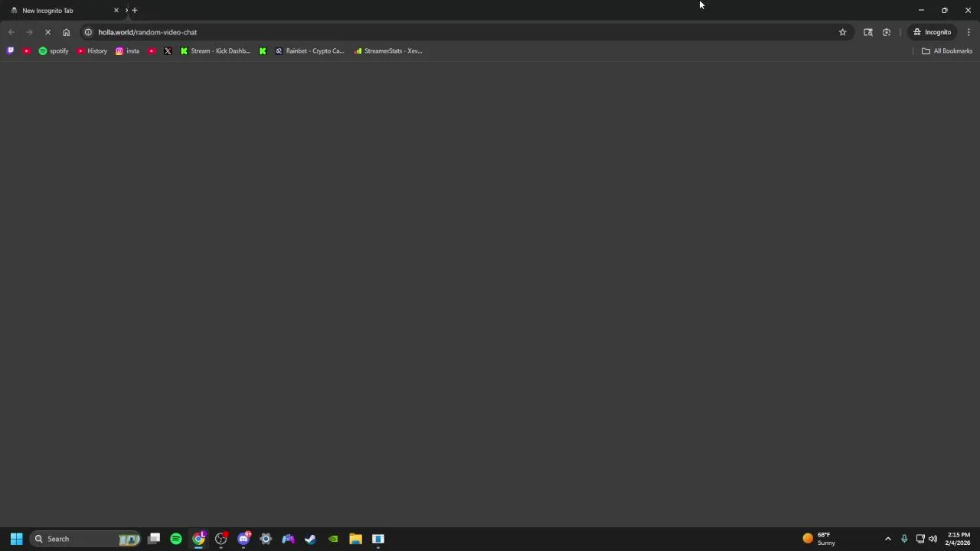The height and width of the screenshot is (551, 980).
Task: Click the microphone tray icon
Action: [904, 539]
